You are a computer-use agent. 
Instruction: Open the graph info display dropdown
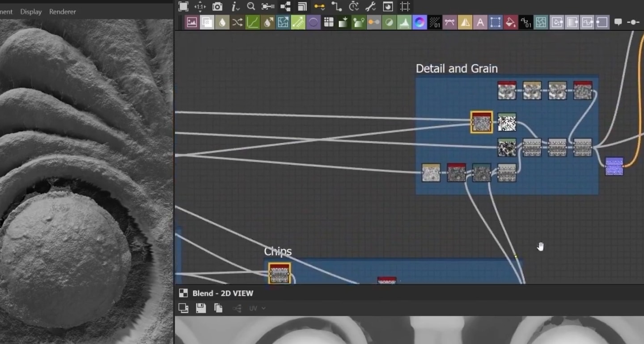235,6
